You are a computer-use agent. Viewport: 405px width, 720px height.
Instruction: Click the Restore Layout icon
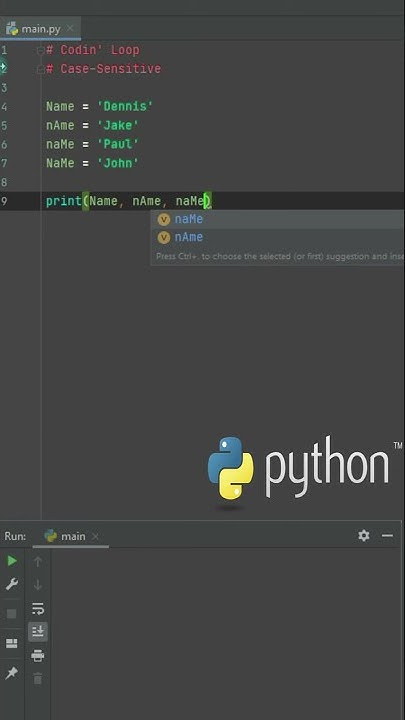pos(12,643)
